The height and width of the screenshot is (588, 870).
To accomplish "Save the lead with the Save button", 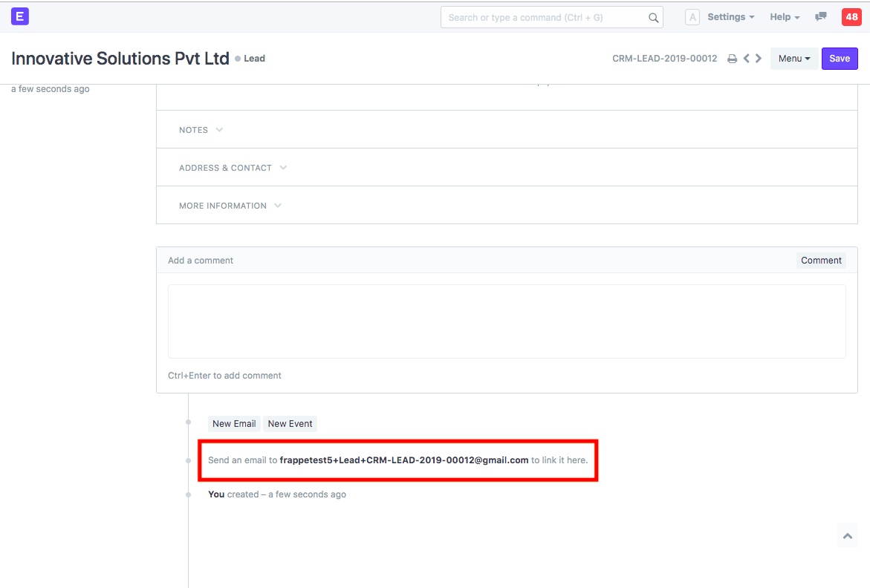I will (x=840, y=58).
